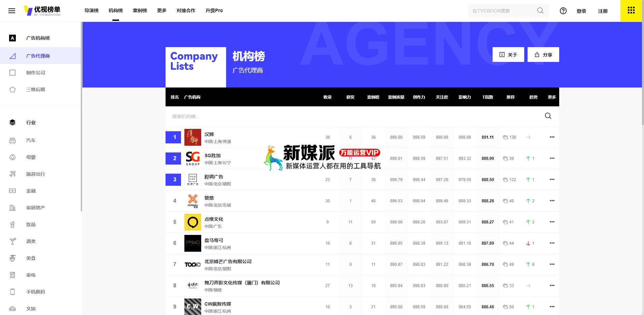Open more options for 盘马弯弓 row
Image resolution: width=644 pixels, height=315 pixels.
tap(552, 243)
